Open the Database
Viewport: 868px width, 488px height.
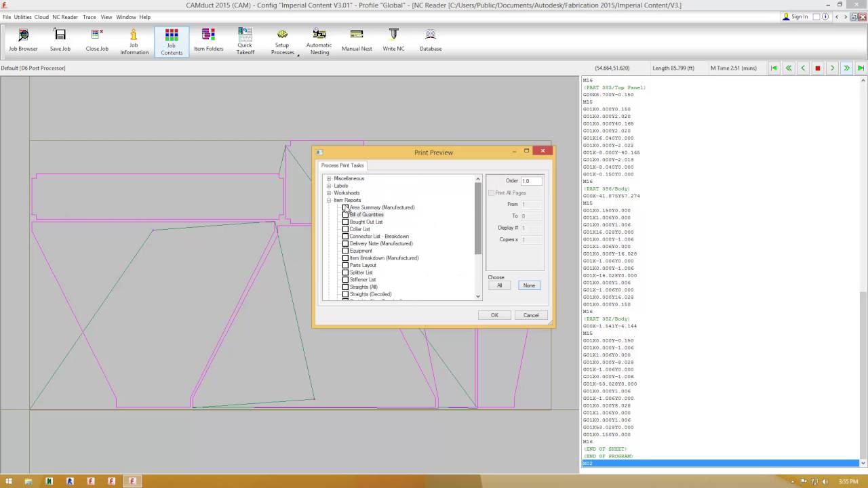(x=431, y=41)
